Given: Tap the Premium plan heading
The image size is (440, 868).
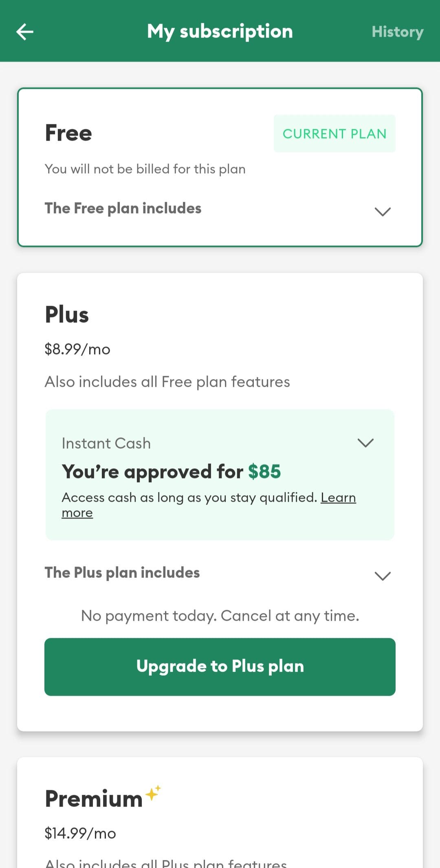Looking at the screenshot, I should [x=94, y=798].
